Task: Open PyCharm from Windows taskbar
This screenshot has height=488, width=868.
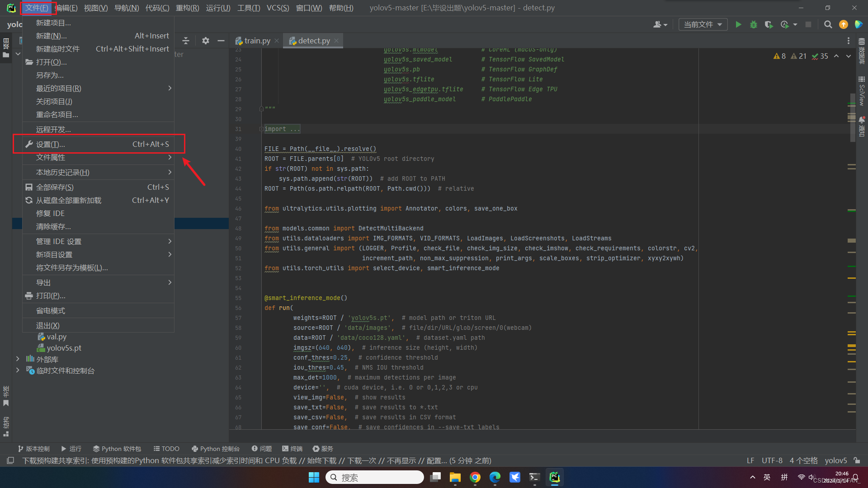Action: pos(555,477)
